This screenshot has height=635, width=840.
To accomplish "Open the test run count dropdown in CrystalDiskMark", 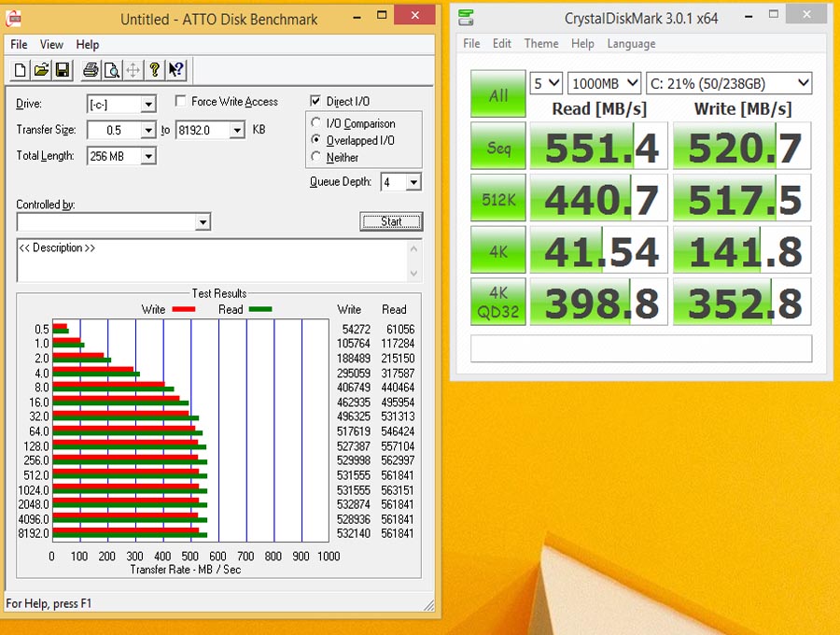I will pyautogui.click(x=546, y=83).
